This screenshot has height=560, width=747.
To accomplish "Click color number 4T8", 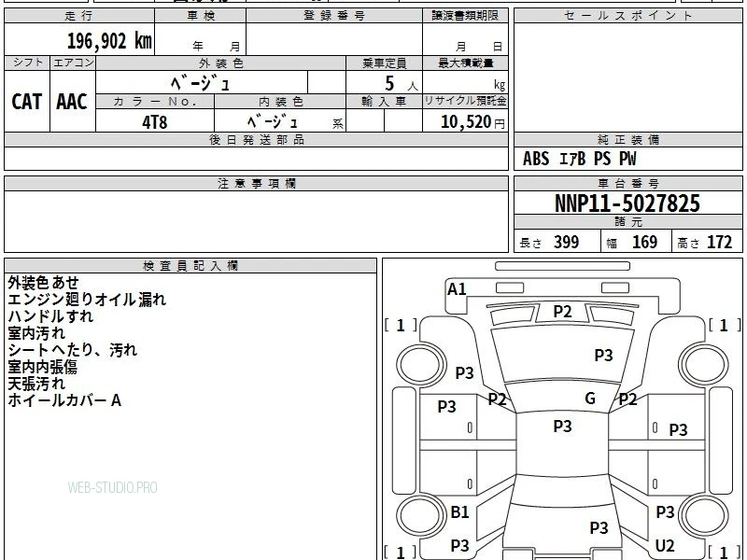I will coord(155,122).
